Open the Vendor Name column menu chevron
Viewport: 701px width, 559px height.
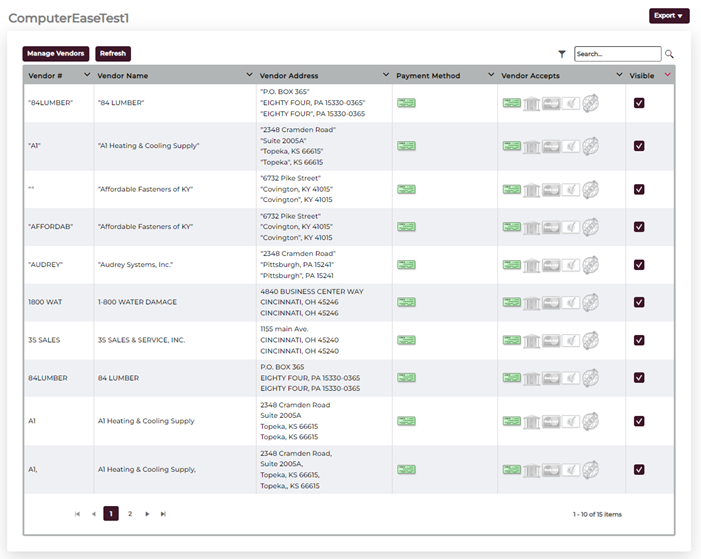(249, 75)
